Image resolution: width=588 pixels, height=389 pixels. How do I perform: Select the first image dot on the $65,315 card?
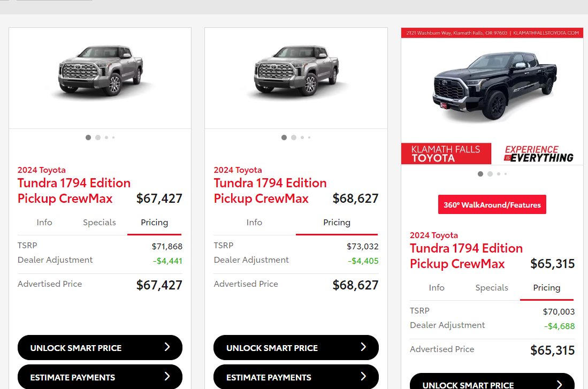(480, 174)
